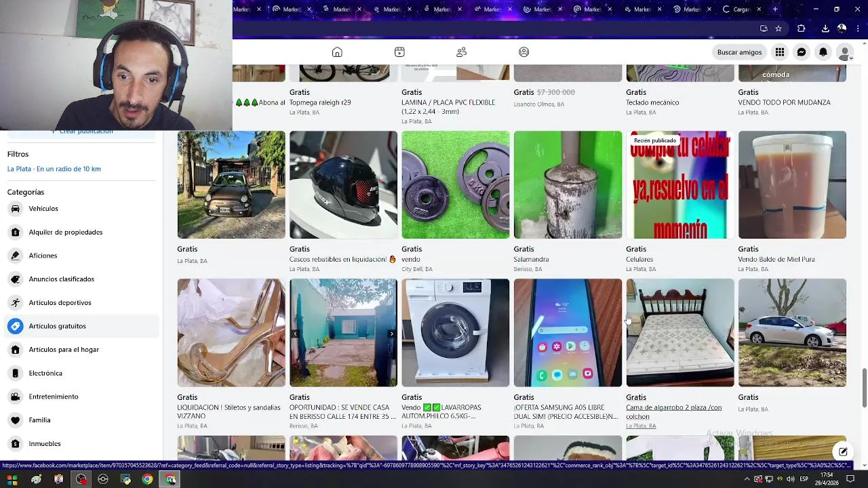Image resolution: width=868 pixels, height=488 pixels.
Task: Open the black helmet listing photo
Action: (x=343, y=185)
